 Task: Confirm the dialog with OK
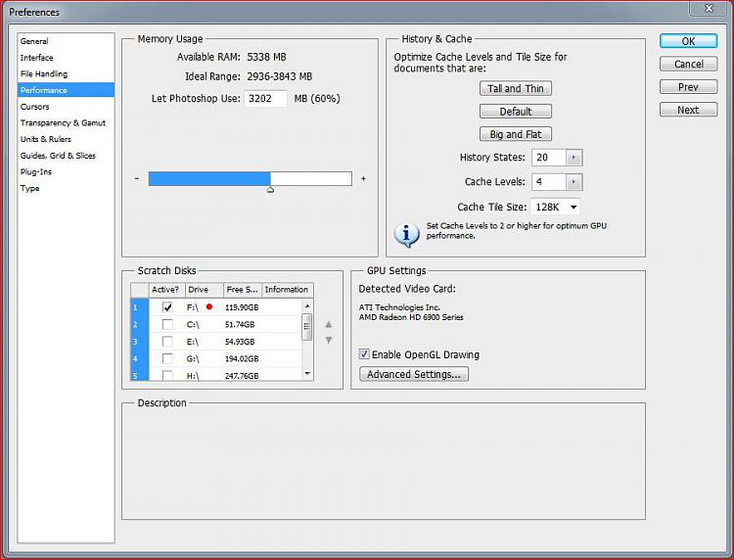pyautogui.click(x=688, y=41)
